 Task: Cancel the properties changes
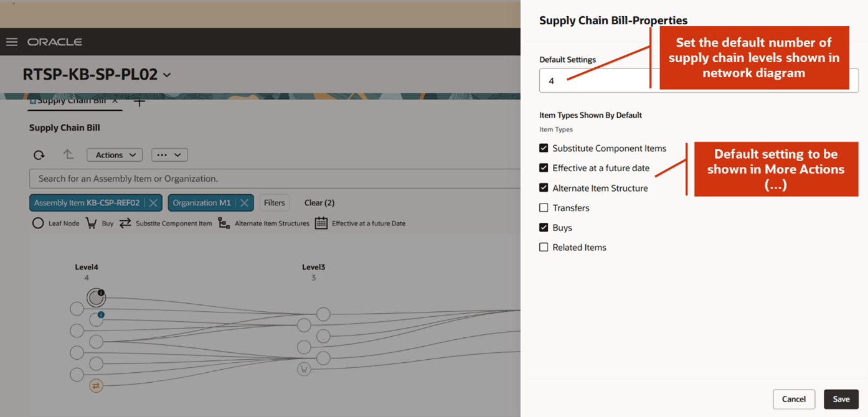(794, 399)
